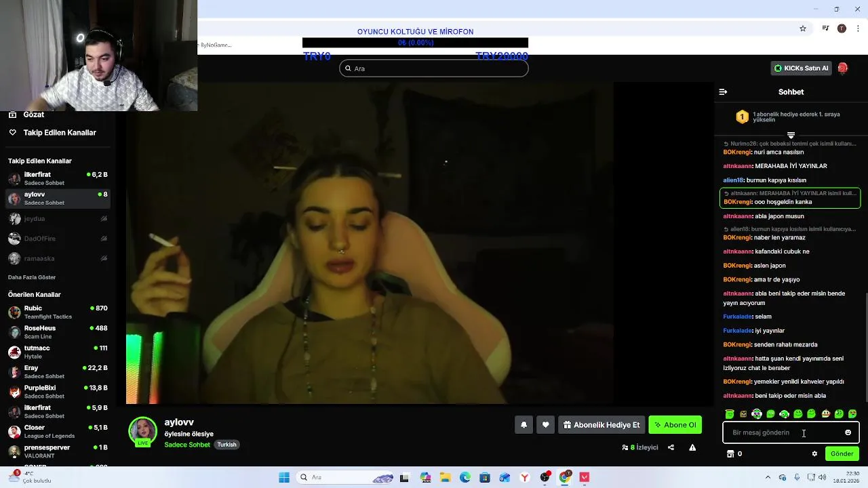Click the OBS icon in taskbar
The image size is (868, 488).
pyautogui.click(x=545, y=477)
